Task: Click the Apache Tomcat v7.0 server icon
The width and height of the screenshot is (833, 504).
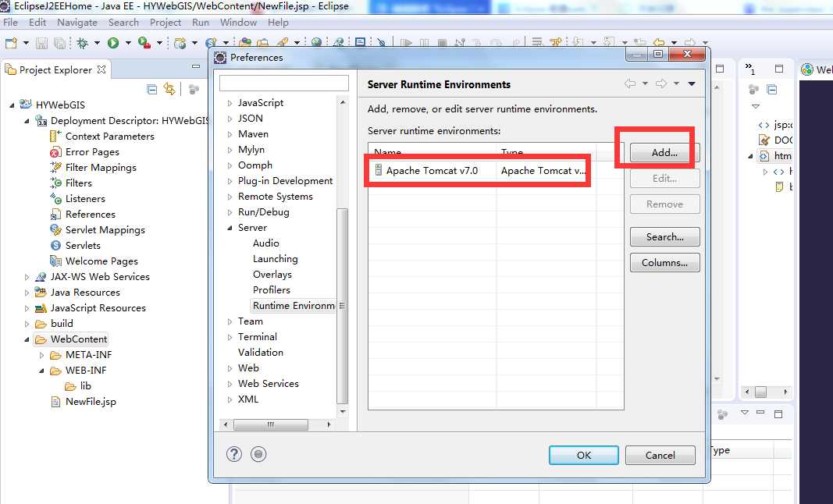Action: pos(379,171)
